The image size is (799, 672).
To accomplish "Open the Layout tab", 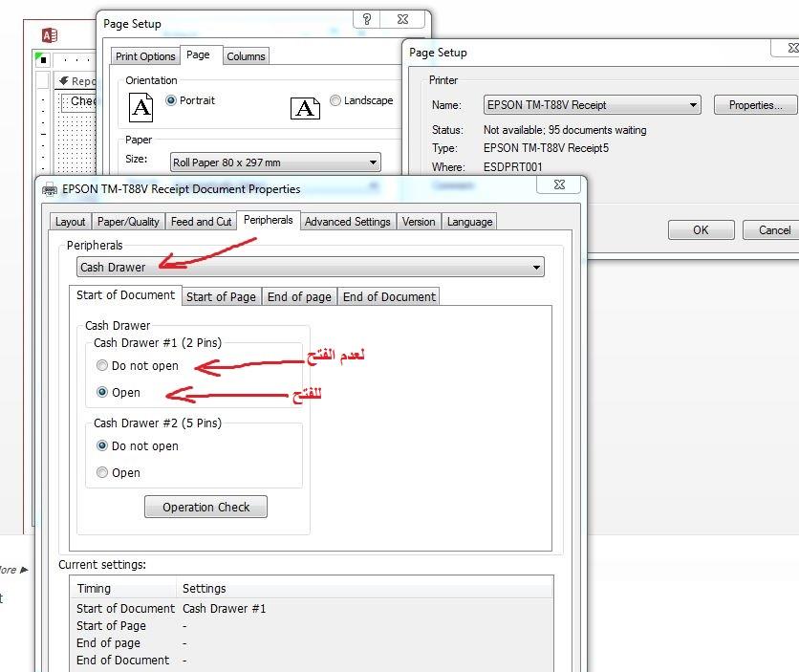I will tap(71, 222).
